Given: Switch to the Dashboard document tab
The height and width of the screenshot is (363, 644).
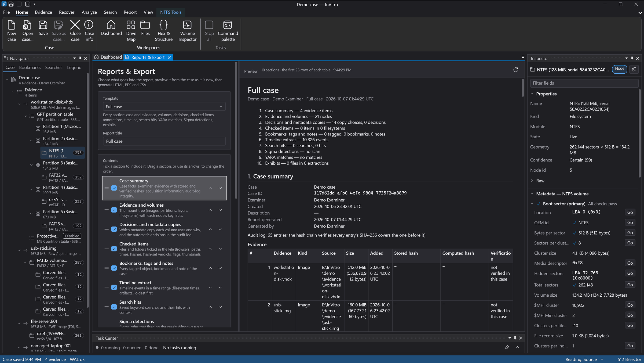Looking at the screenshot, I should (x=108, y=57).
